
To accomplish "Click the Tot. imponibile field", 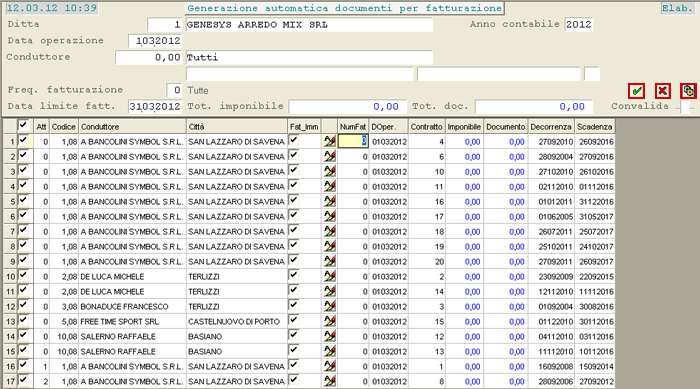I will coord(347,107).
